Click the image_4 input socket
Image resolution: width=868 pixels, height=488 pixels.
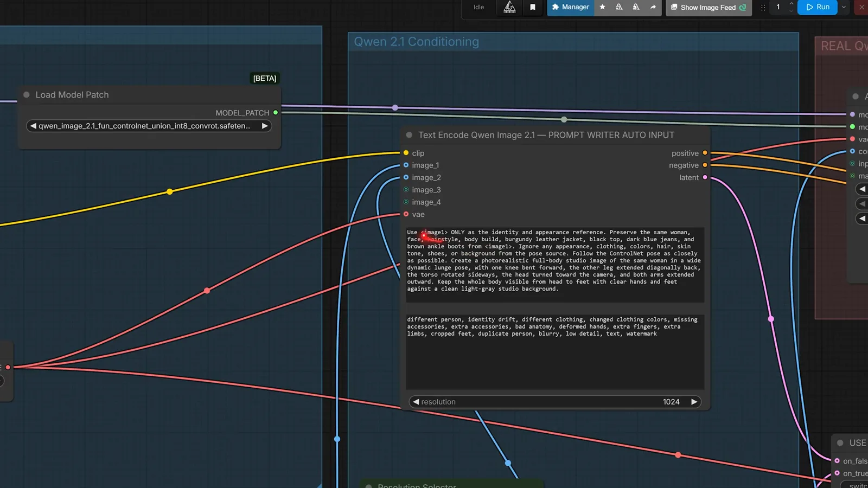(x=406, y=202)
